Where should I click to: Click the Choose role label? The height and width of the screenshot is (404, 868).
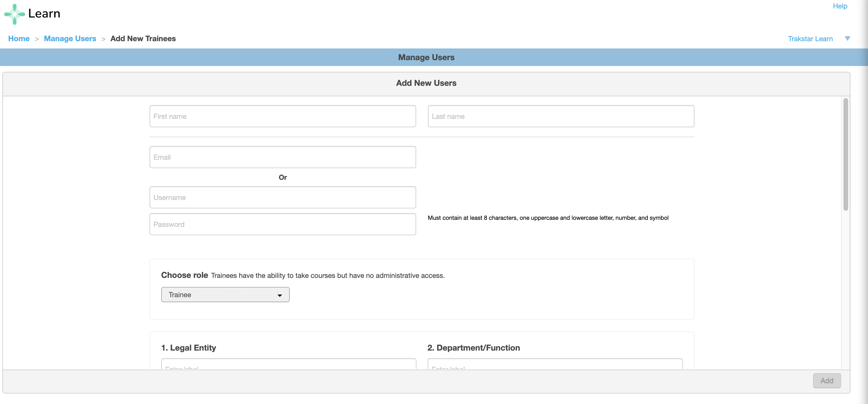pyautogui.click(x=184, y=275)
